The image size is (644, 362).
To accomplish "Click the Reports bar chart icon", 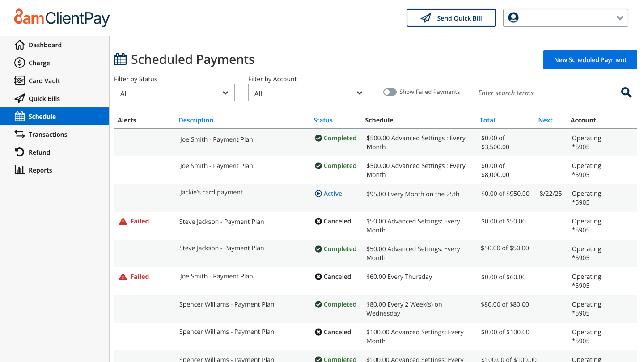I will tap(19, 170).
